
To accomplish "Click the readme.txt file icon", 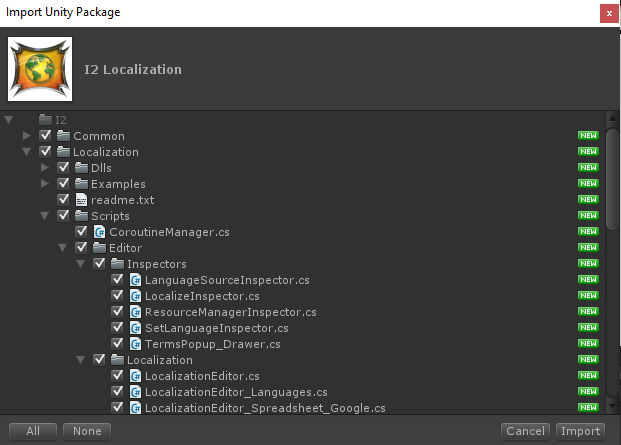I will 82,200.
